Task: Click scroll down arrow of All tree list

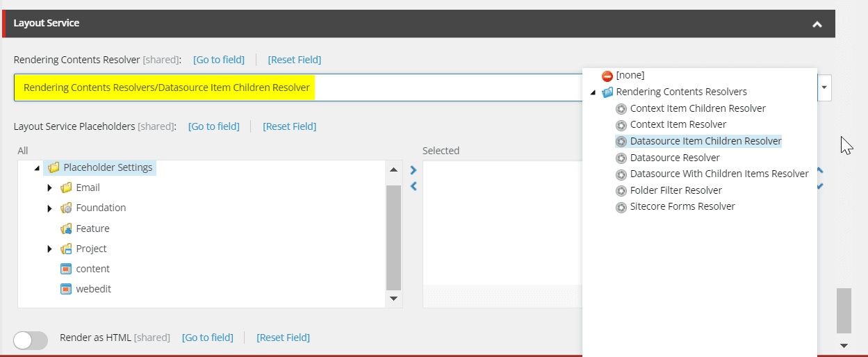Action: tap(393, 299)
